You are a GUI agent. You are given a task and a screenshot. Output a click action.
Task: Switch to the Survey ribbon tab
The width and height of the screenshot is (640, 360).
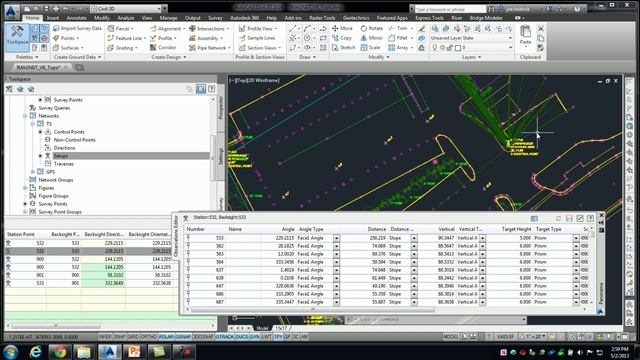(215, 18)
